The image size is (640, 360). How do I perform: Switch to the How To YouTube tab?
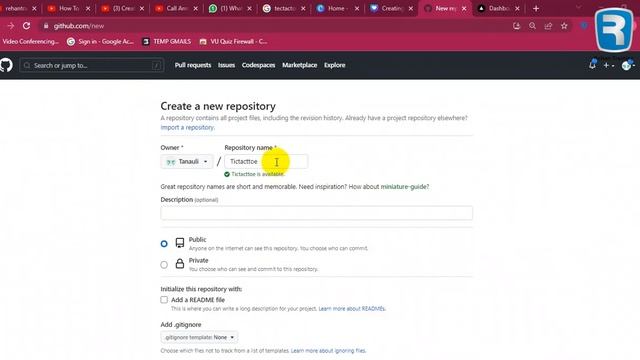coord(69,8)
